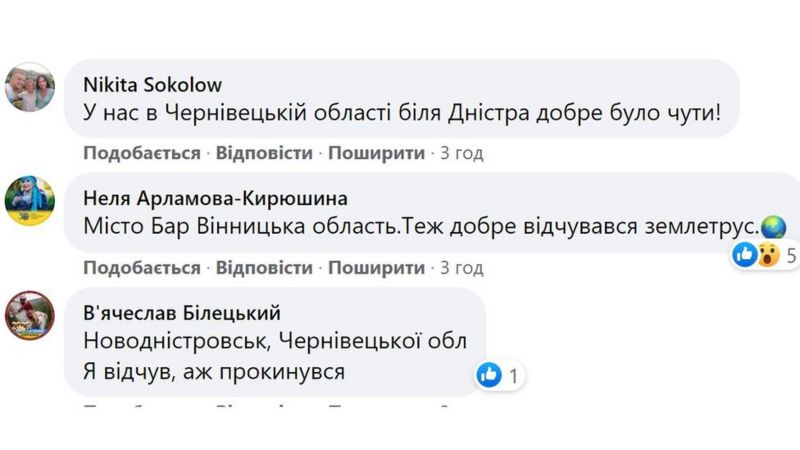Click В'ячеслав Білецький's profile avatar
Screen dimensions: 800x450
(x=30, y=313)
